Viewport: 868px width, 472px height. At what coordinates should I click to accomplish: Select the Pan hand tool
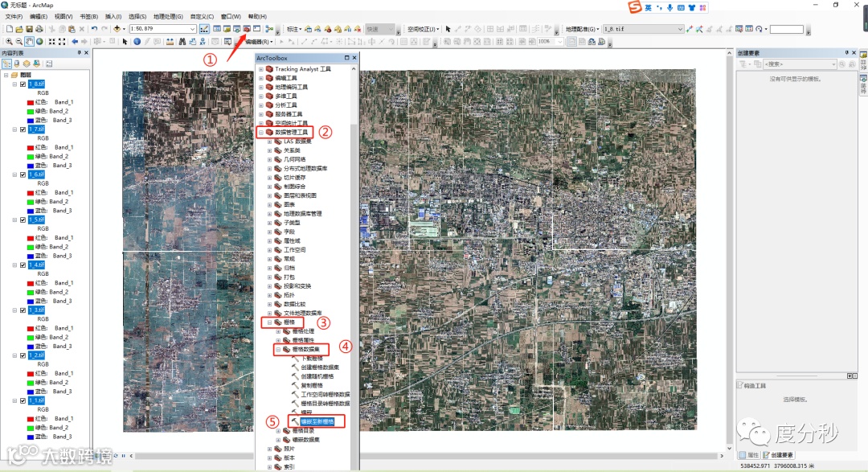pyautogui.click(x=30, y=41)
